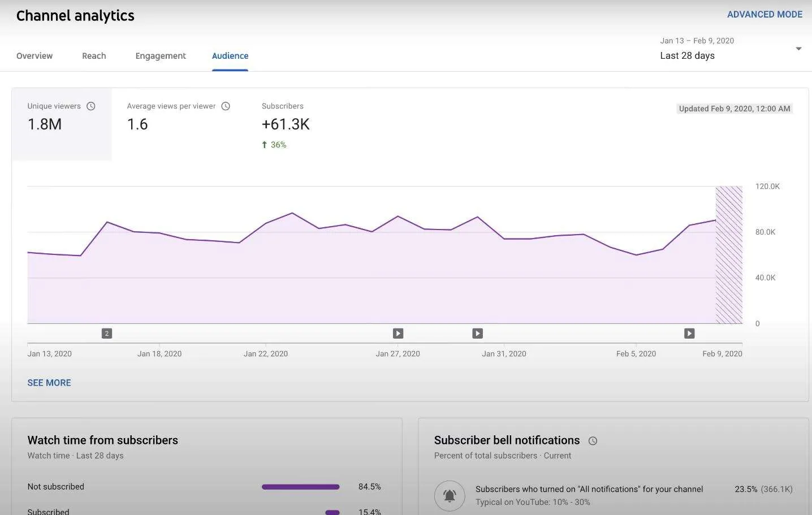The image size is (812, 515).
Task: Switch to the Reach tab
Action: coord(94,56)
